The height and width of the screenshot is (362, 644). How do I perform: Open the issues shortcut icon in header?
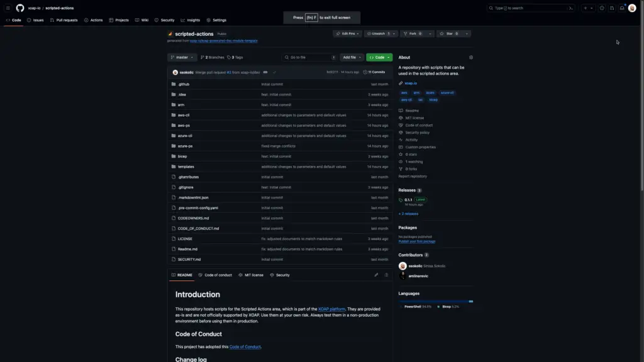tap(602, 8)
